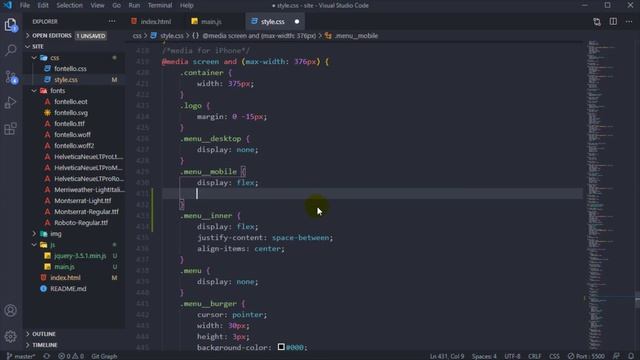This screenshot has width=640, height=360.
Task: Open the Run menu
Action: tap(134, 5)
